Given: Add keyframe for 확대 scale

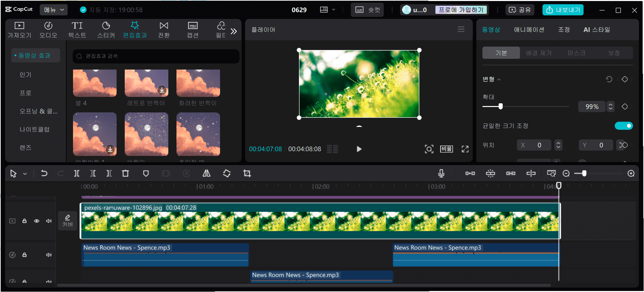Looking at the screenshot, I should [x=625, y=106].
